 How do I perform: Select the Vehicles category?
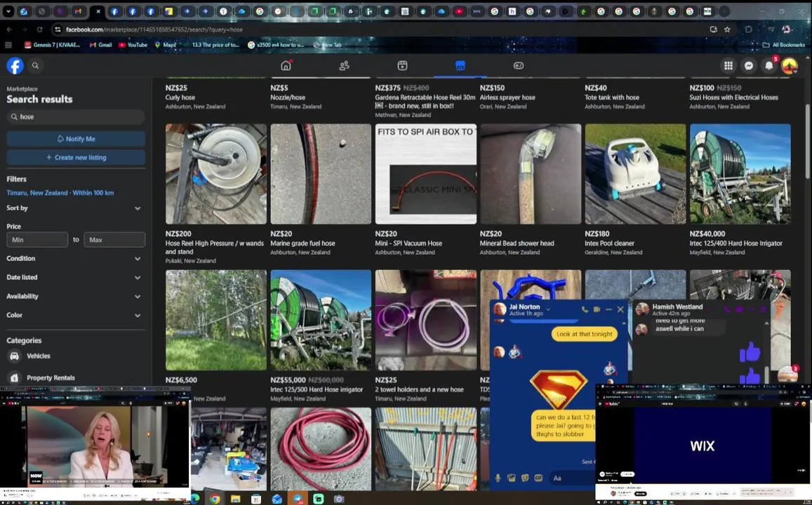[76, 356]
